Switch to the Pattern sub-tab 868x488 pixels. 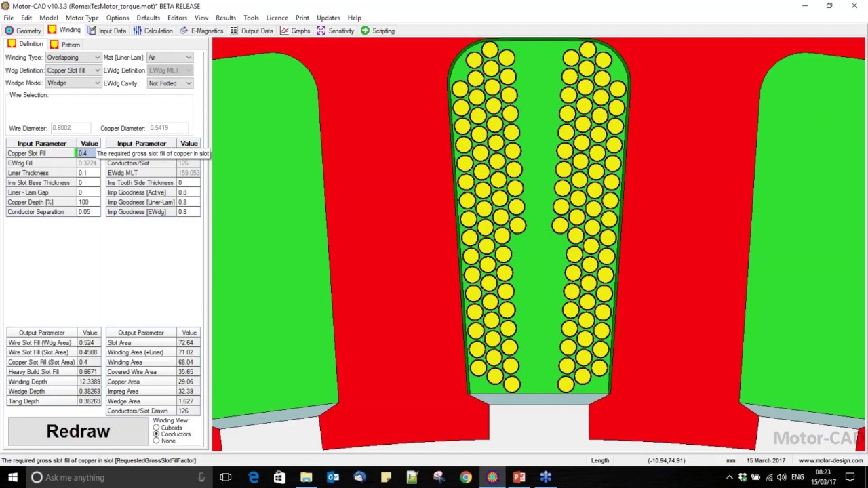(64, 45)
